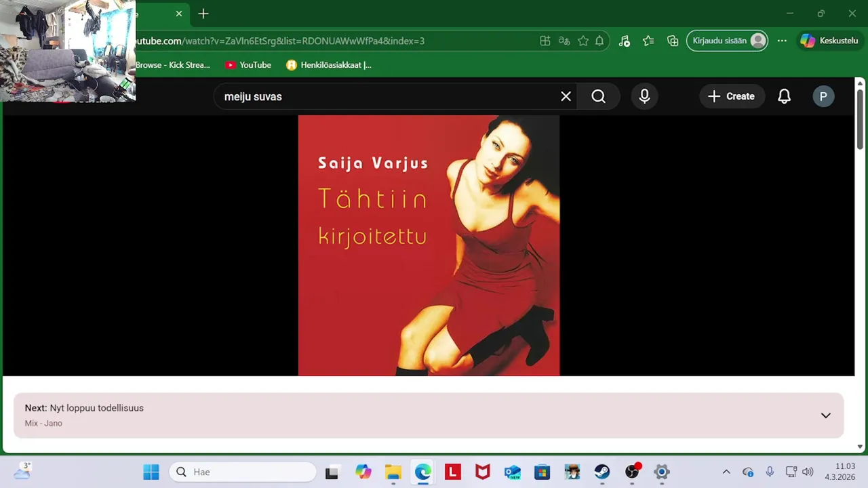
Task: Click the taskbar Hae search box
Action: click(242, 472)
